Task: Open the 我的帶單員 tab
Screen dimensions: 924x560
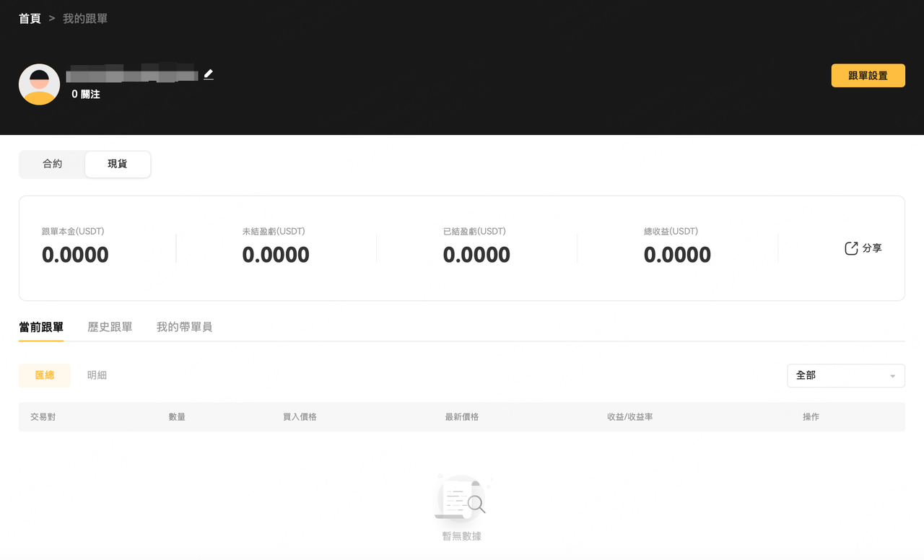Action: 184,327
